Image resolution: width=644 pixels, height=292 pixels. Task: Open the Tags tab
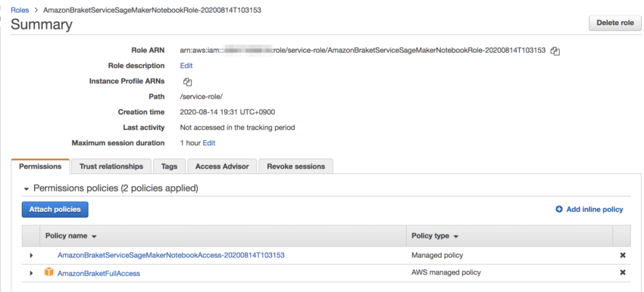(x=169, y=166)
